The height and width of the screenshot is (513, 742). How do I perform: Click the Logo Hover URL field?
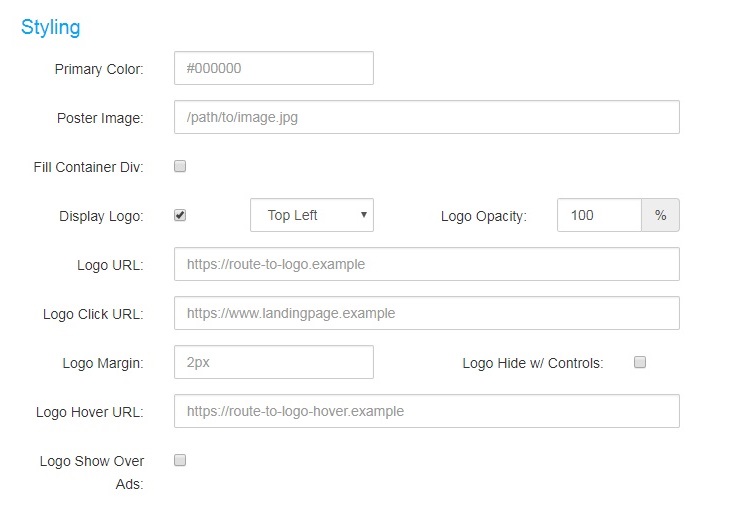click(x=426, y=411)
